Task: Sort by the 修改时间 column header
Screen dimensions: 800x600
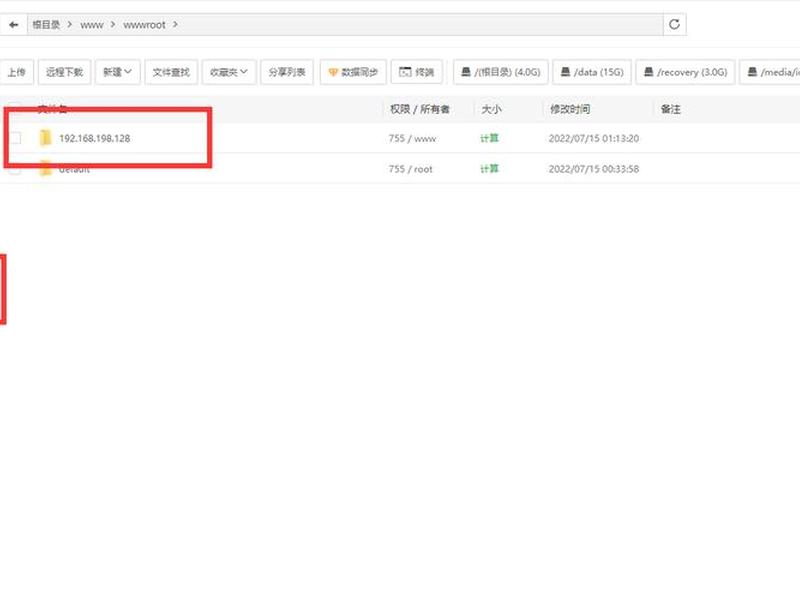Action: pos(570,109)
